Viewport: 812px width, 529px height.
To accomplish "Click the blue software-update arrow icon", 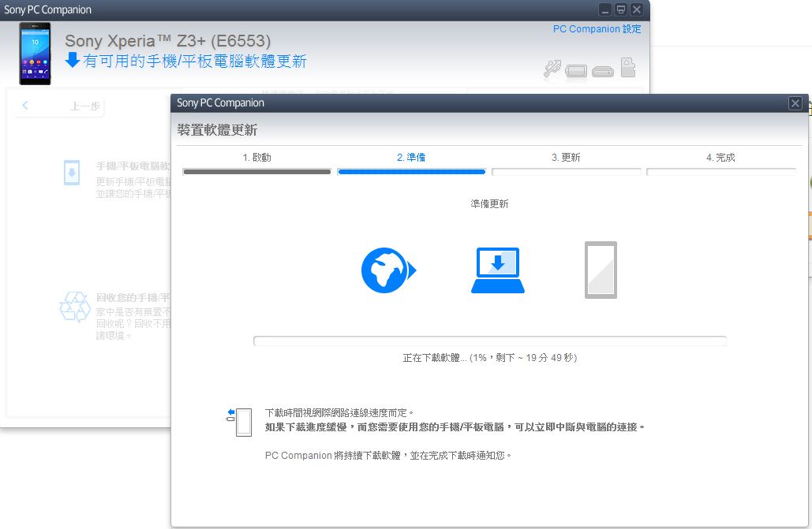I will [x=73, y=60].
